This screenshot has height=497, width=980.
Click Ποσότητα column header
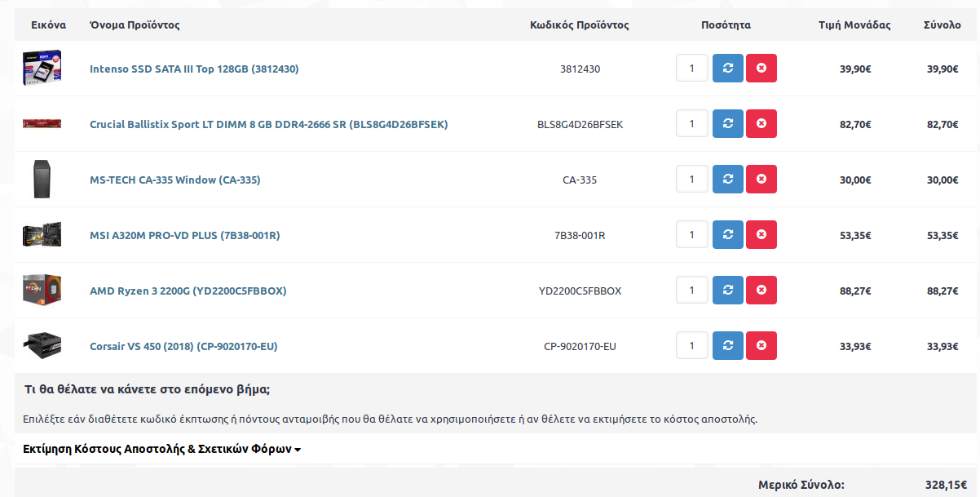pyautogui.click(x=726, y=25)
